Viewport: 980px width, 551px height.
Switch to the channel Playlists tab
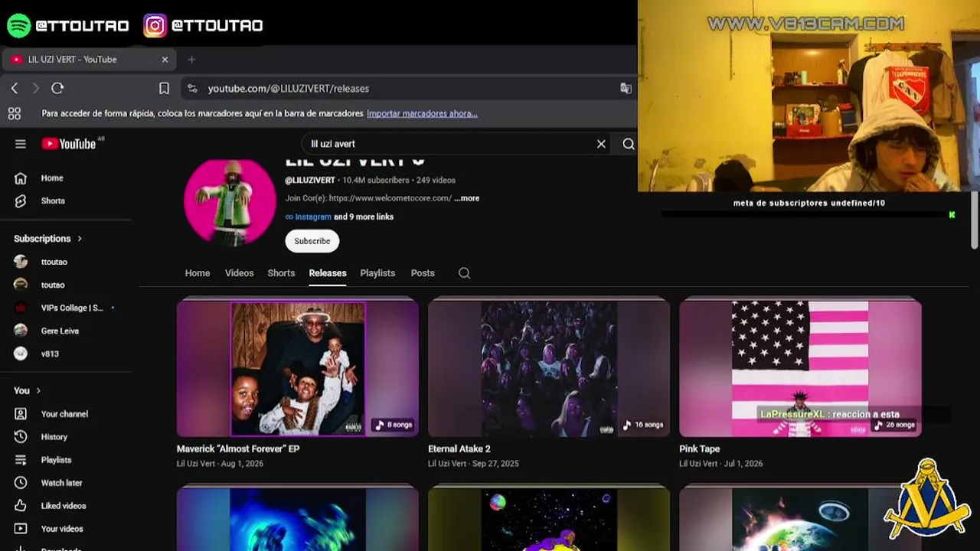pyautogui.click(x=377, y=273)
